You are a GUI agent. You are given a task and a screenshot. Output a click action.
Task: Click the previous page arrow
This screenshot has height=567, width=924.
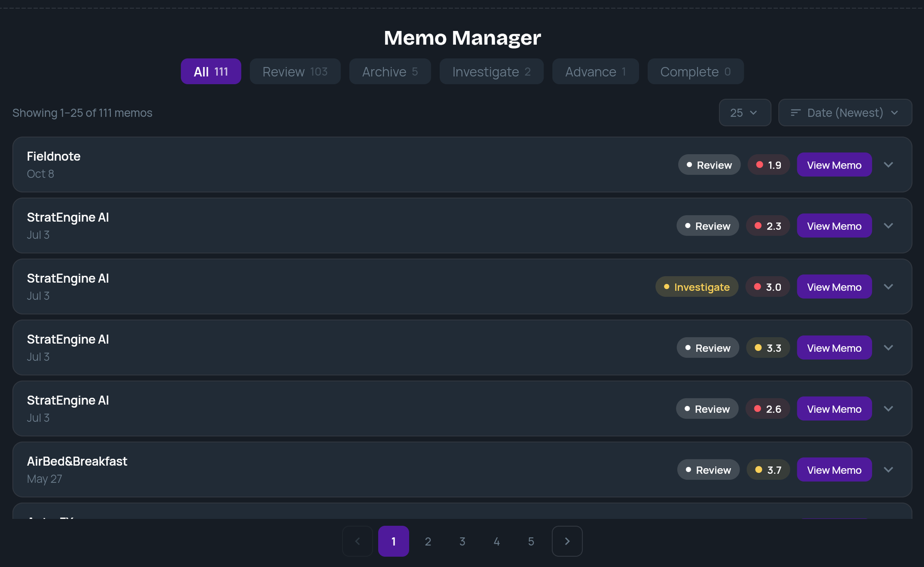(x=358, y=541)
